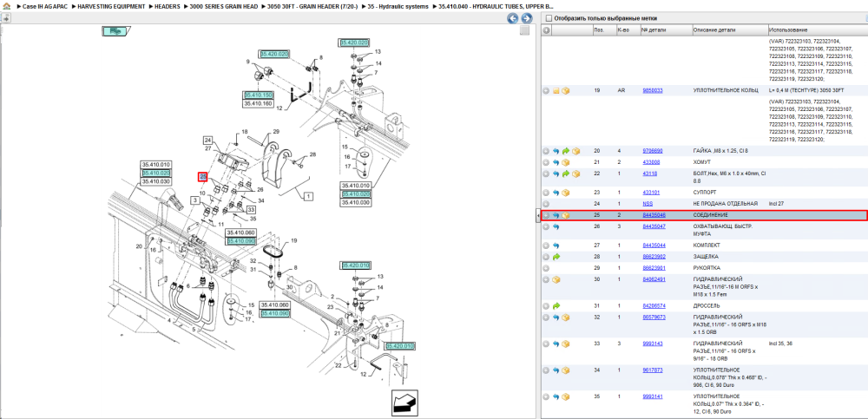Open part number 43118 link

pyautogui.click(x=649, y=173)
